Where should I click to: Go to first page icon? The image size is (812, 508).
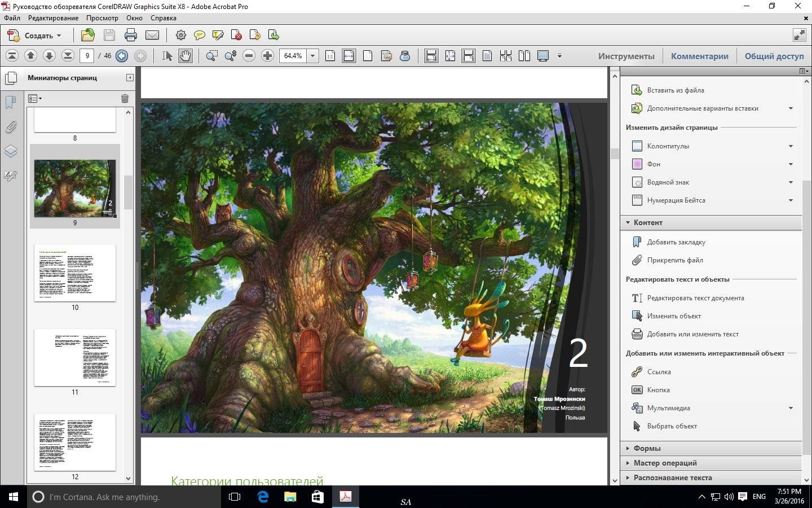pos(12,55)
